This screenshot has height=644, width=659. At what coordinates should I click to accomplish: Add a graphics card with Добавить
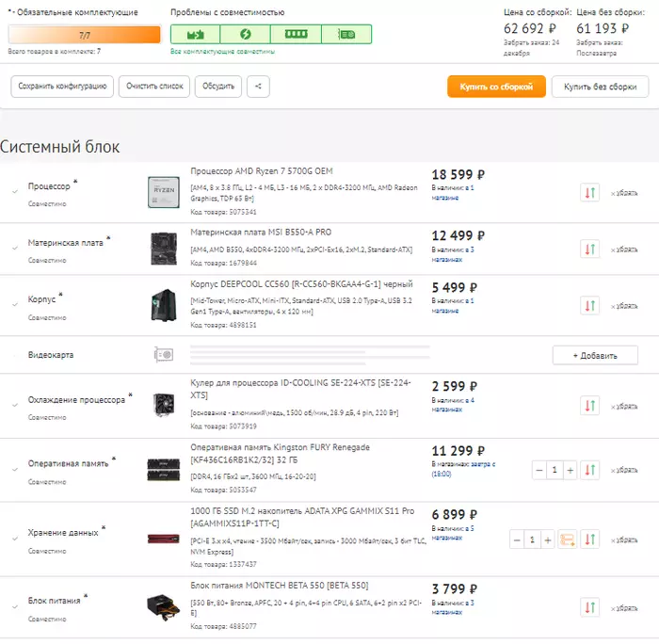pos(595,355)
